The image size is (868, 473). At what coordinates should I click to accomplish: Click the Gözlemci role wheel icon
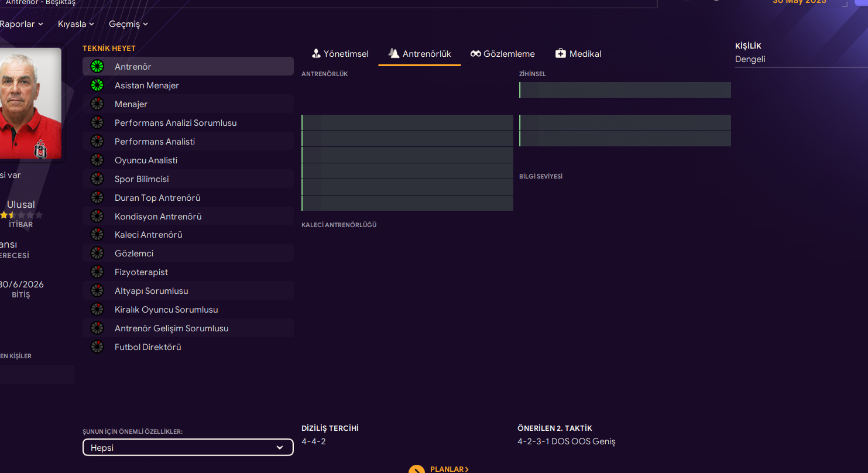(97, 253)
